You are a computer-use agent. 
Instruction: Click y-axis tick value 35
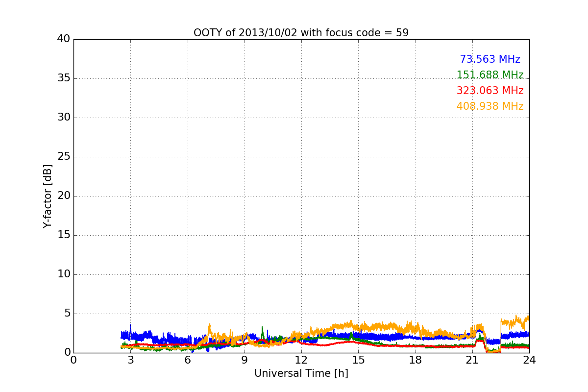click(64, 78)
